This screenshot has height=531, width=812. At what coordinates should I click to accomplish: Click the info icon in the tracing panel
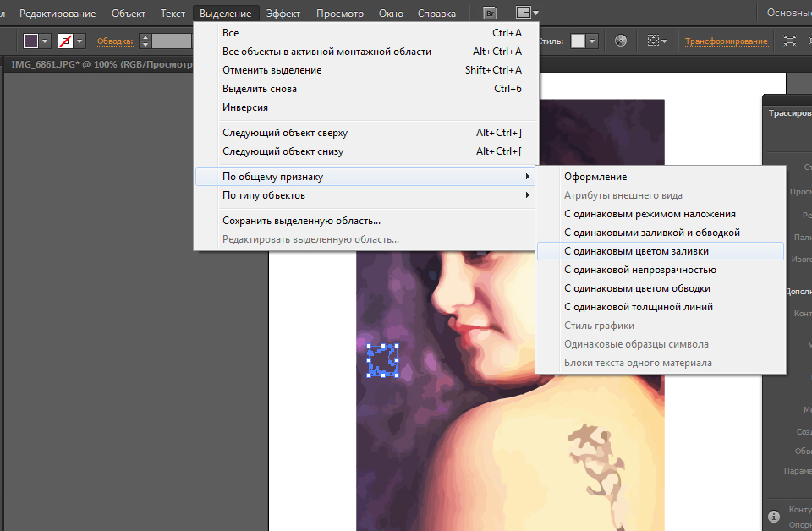click(x=774, y=516)
